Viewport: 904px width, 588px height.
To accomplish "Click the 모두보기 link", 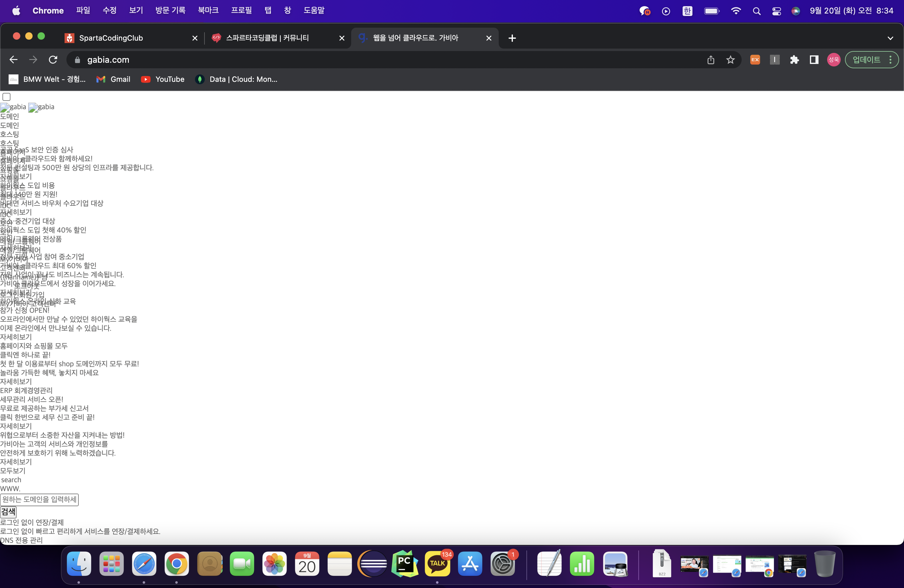I will [x=13, y=471].
